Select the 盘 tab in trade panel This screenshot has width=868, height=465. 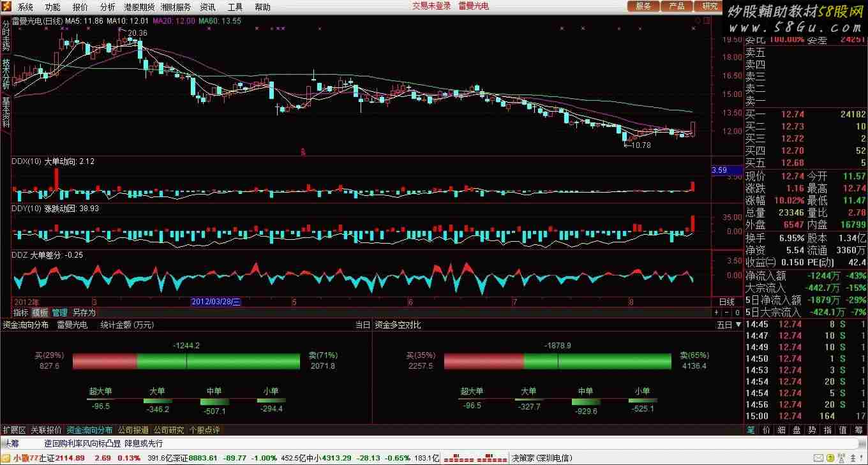(797, 430)
